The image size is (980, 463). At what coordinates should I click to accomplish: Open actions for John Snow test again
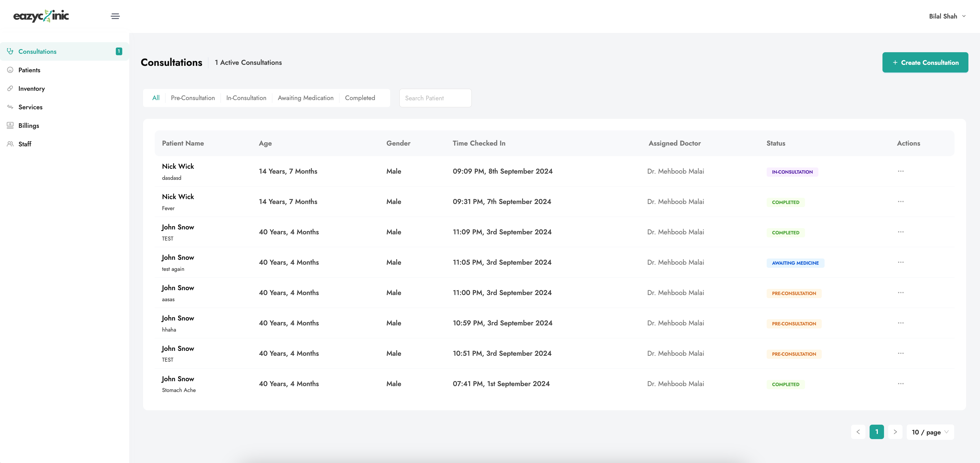[900, 262]
